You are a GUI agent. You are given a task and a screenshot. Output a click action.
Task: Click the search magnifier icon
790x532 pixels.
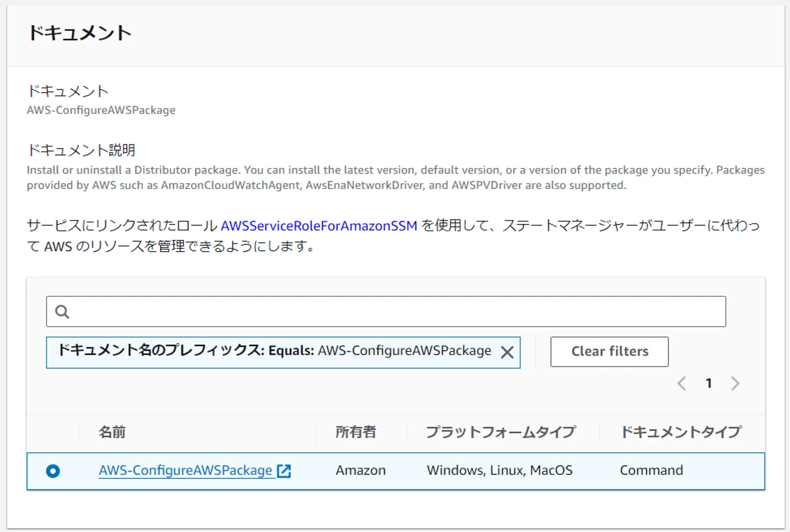[x=62, y=312]
